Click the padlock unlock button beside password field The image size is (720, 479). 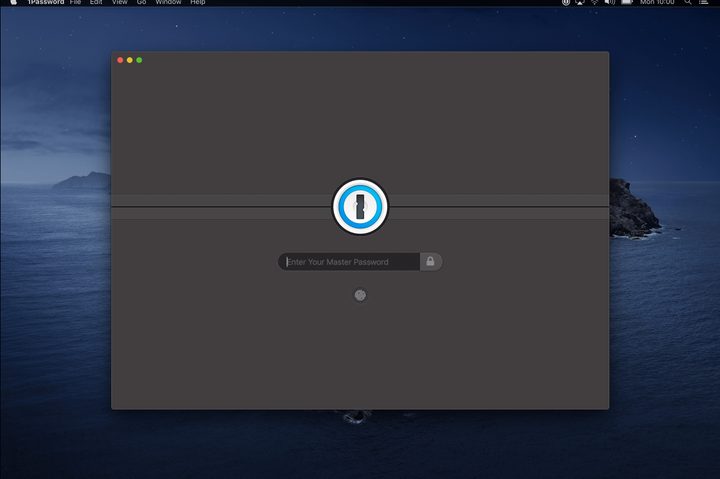431,262
